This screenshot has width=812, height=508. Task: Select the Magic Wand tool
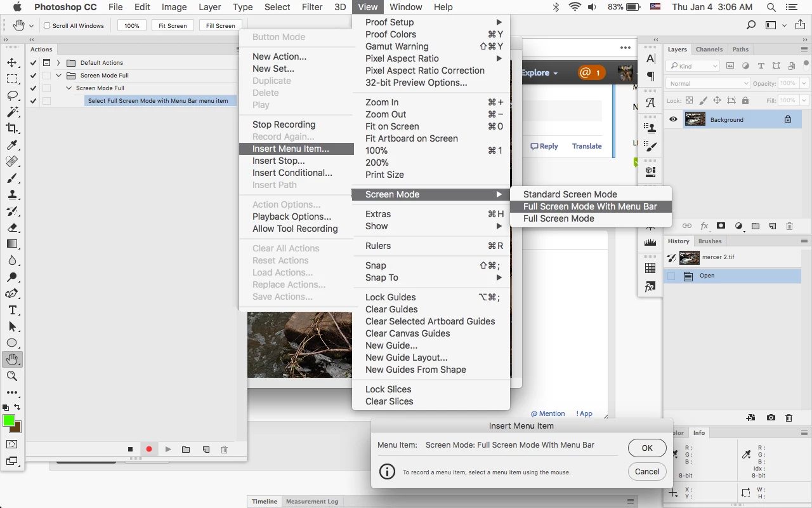[12, 112]
